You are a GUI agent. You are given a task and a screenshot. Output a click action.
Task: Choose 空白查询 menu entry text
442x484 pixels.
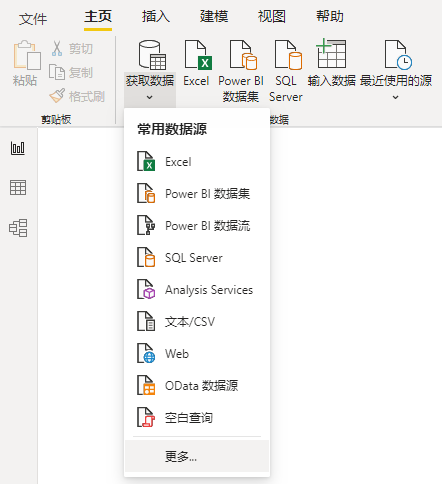(189, 418)
